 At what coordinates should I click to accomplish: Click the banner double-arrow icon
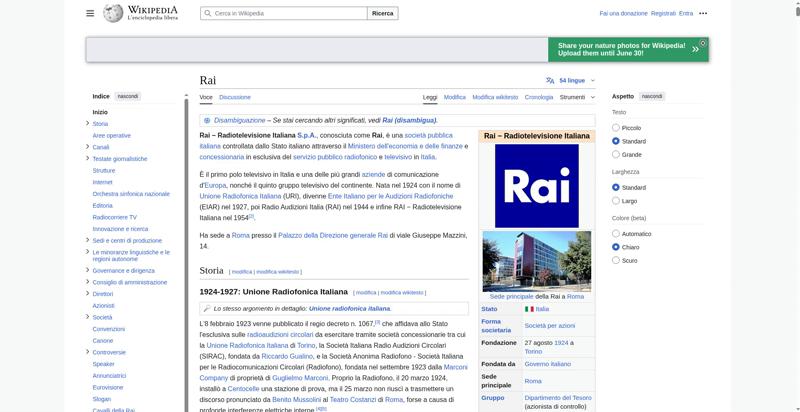[x=695, y=49]
